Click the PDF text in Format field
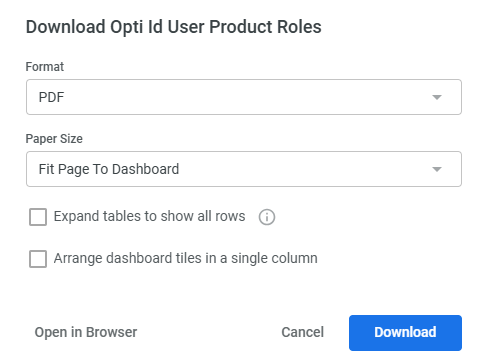 click(x=51, y=97)
